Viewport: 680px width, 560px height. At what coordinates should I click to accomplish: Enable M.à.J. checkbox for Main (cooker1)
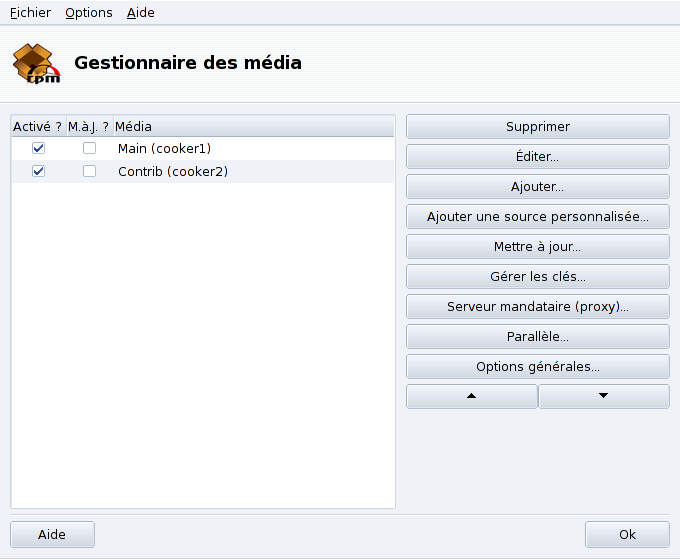click(89, 148)
